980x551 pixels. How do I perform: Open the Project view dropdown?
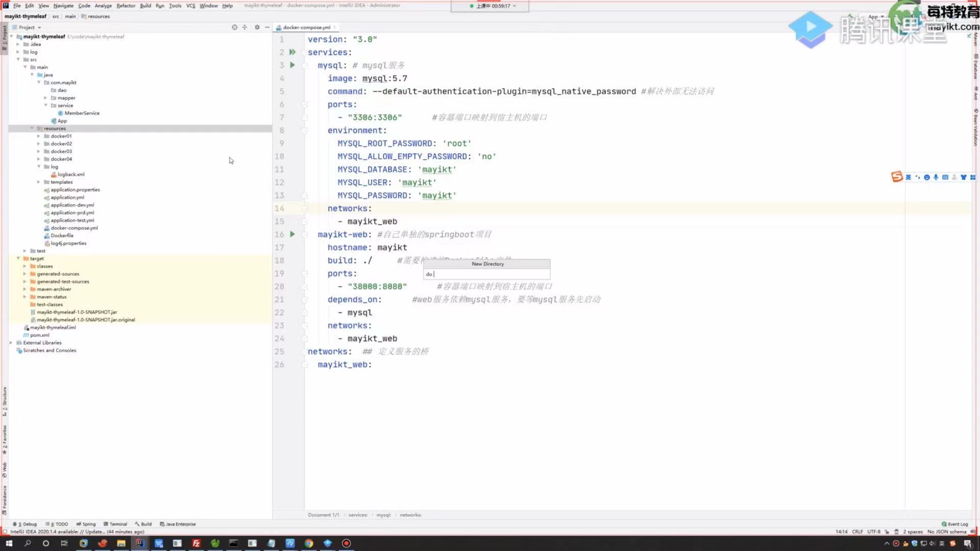click(x=30, y=28)
